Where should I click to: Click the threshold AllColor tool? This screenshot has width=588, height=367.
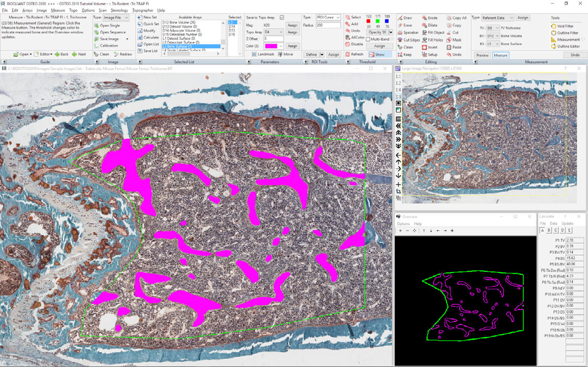tap(355, 37)
